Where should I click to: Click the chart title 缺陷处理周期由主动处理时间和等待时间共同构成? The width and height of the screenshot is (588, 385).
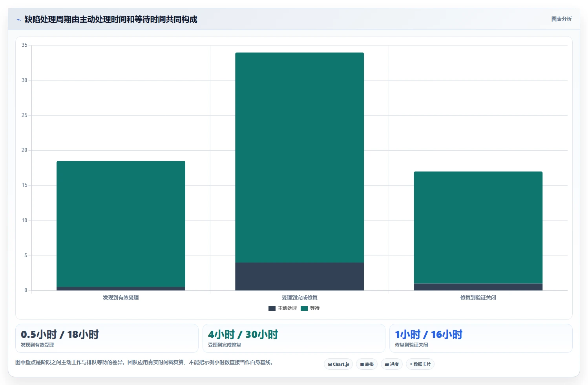click(111, 19)
